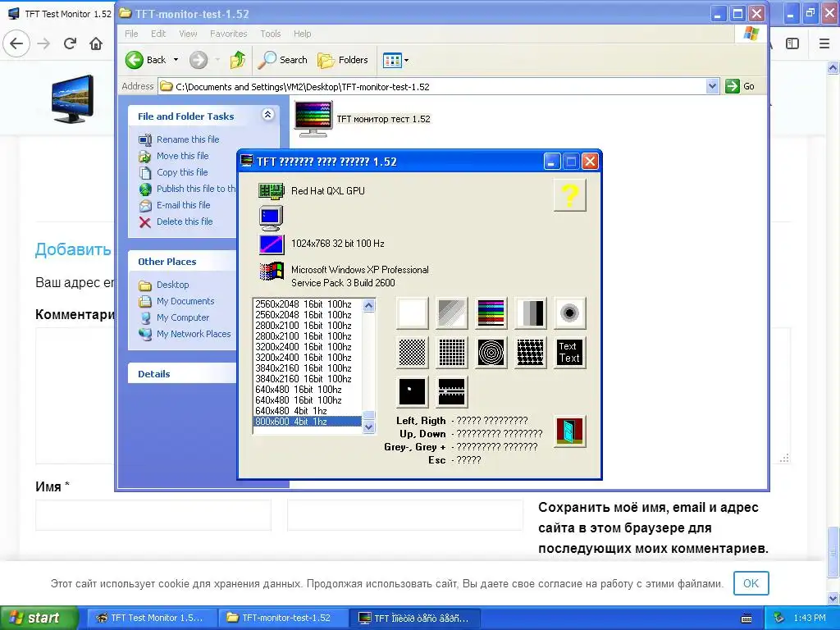
Task: Select 800x600 4bit 1hz resolution entry
Action: point(308,422)
